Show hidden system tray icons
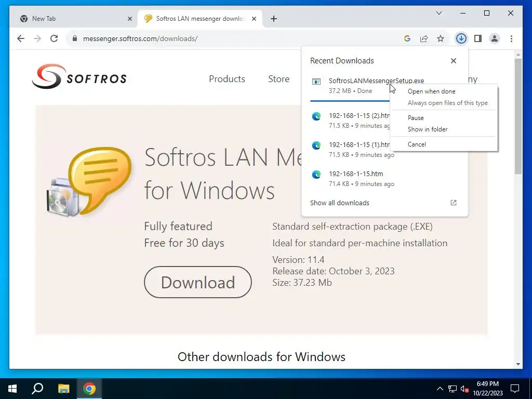532x399 pixels. click(x=440, y=389)
